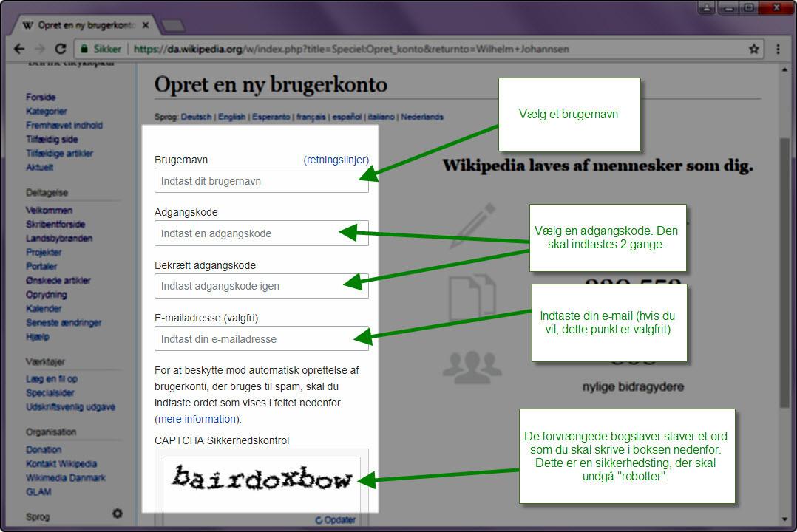Open Kontakt Wikipedia link

coord(61,463)
